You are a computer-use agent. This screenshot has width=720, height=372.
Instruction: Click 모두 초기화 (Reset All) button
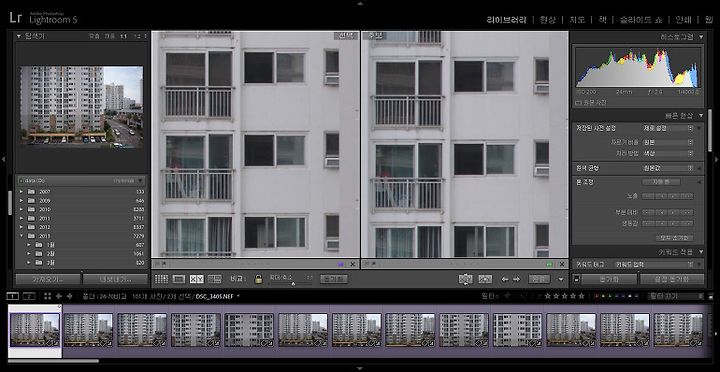coord(674,238)
